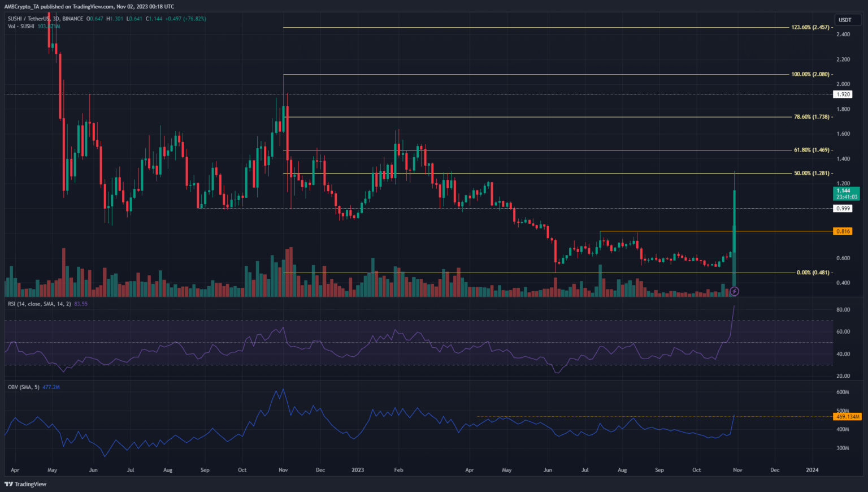Click the AMBCrypto_TA published on TradingView.com text

[89, 7]
